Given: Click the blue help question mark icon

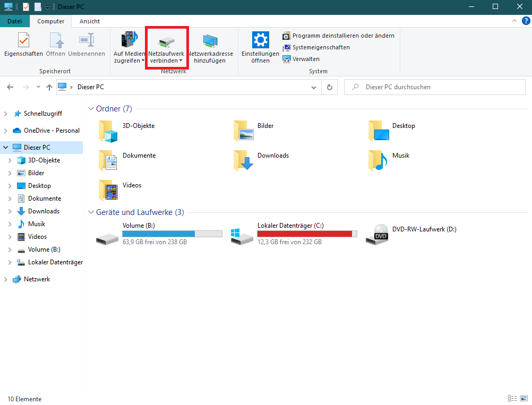Looking at the screenshot, I should coord(526,21).
